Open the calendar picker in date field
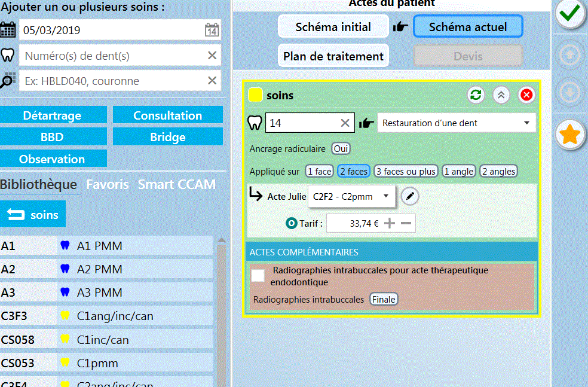 212,30
